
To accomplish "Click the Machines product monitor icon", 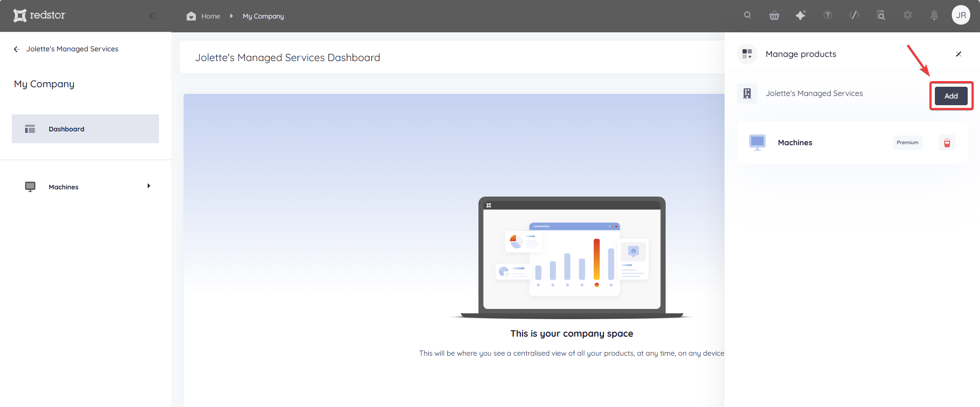I will (x=757, y=143).
